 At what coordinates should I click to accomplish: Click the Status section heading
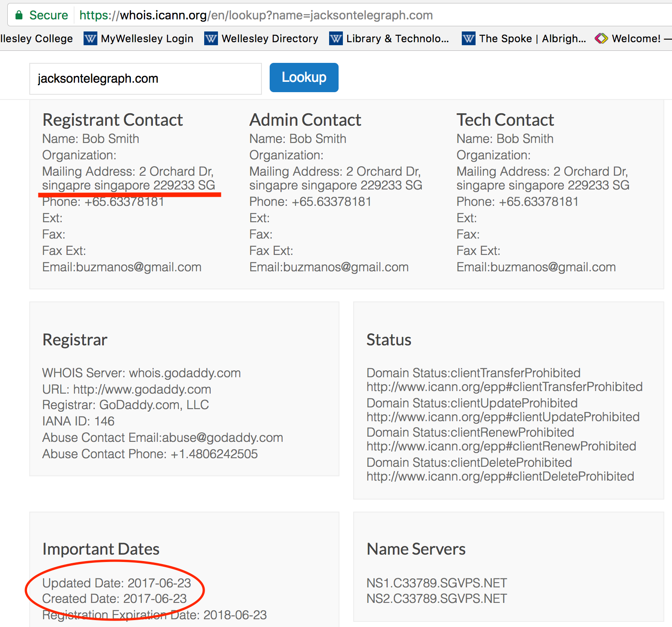[389, 340]
